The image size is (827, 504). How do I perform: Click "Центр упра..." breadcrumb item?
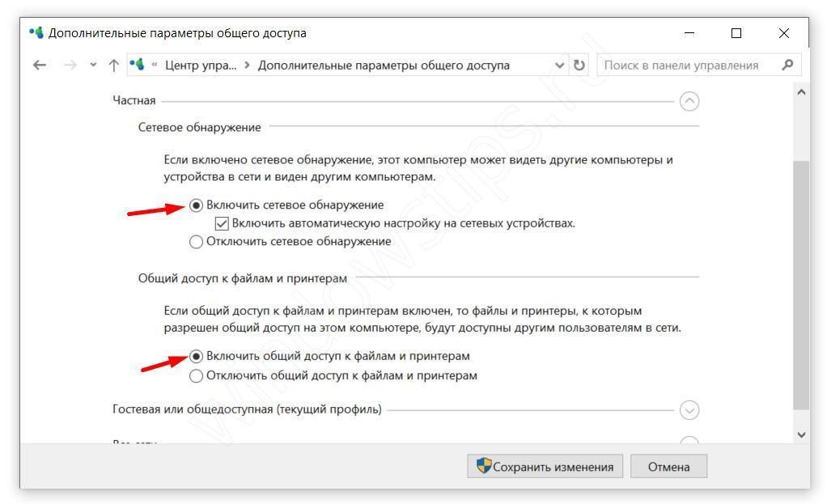pyautogui.click(x=200, y=66)
